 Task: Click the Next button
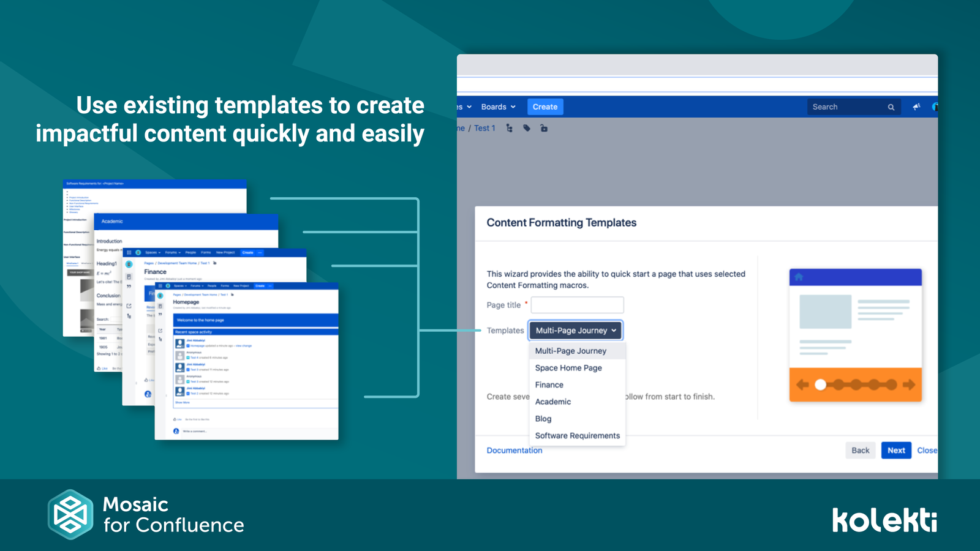(x=896, y=450)
